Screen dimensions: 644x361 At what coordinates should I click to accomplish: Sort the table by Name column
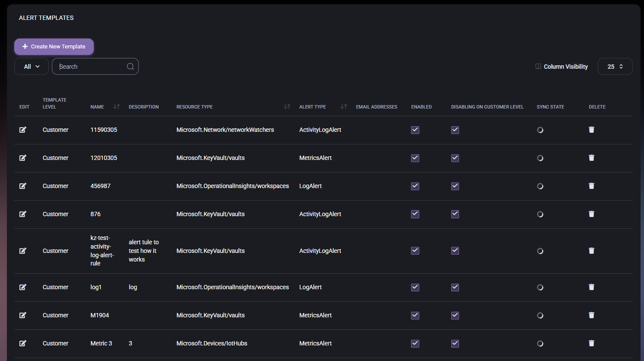116,107
